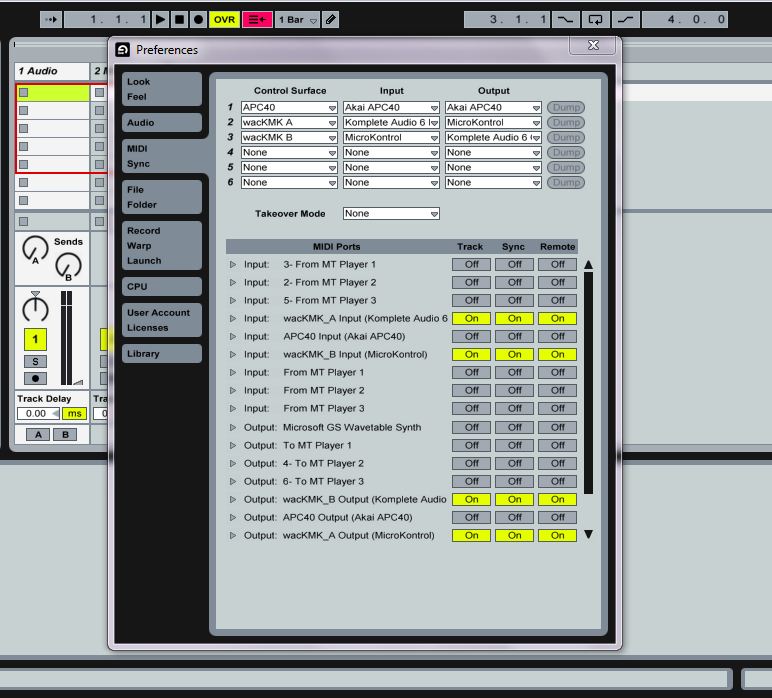
Task: Open the CPU preferences tab
Action: (x=161, y=286)
